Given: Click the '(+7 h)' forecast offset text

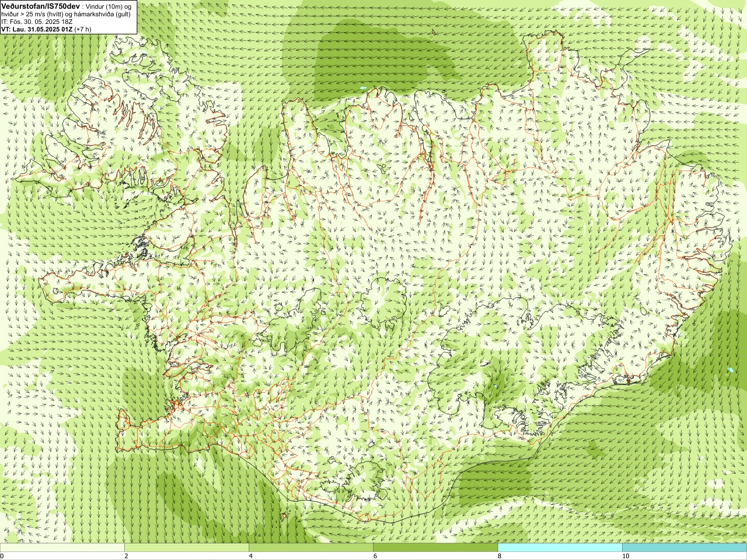Looking at the screenshot, I should [x=83, y=29].
